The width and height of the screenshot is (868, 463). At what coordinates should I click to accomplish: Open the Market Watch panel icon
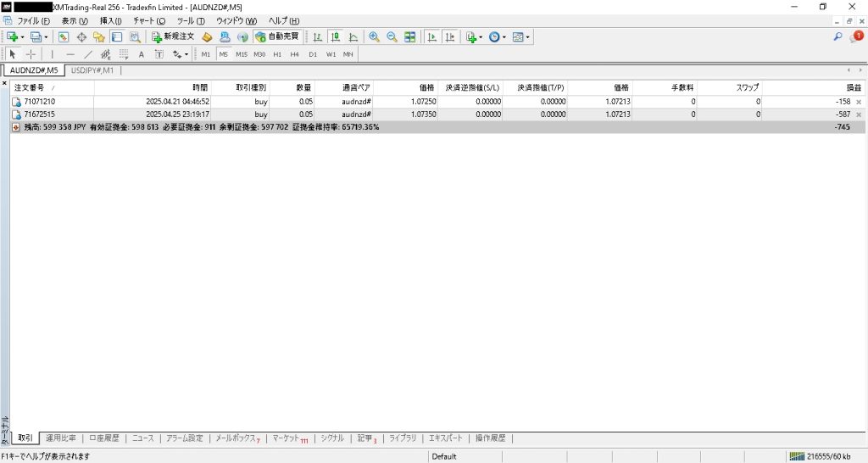tap(64, 37)
